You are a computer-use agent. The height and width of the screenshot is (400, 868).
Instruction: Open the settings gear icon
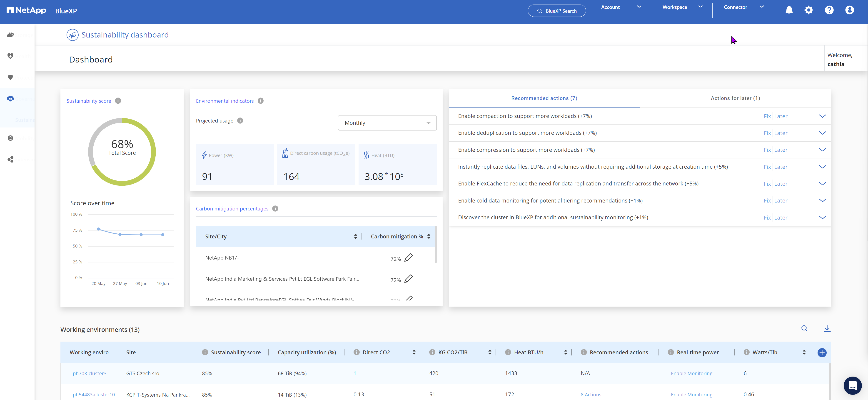tap(809, 10)
